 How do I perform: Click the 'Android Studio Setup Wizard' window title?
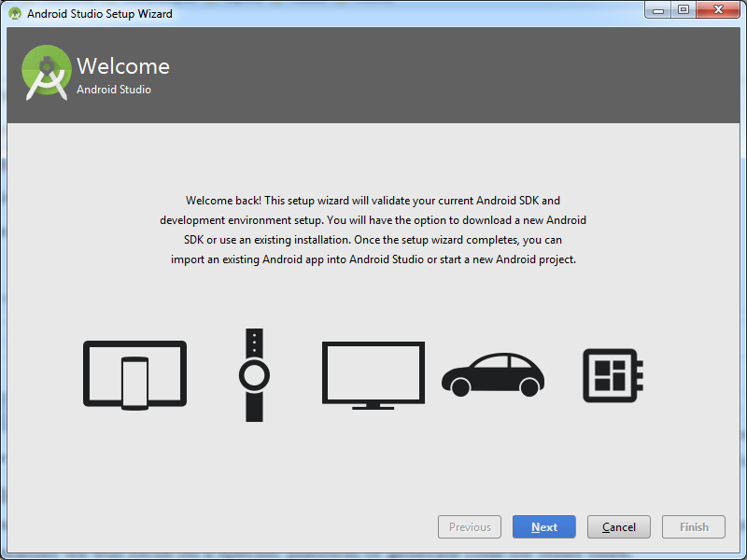point(100,14)
